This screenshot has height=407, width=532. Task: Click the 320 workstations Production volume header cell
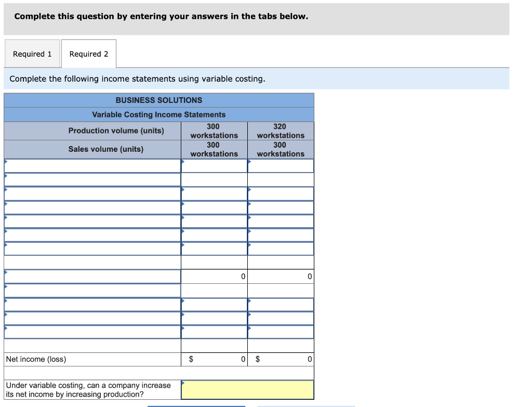click(281, 130)
